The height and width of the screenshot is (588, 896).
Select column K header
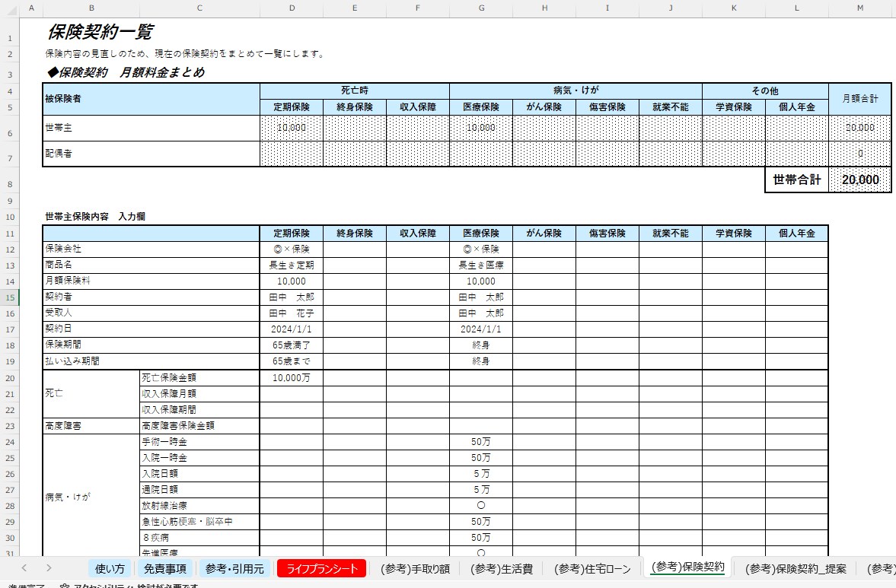coord(734,8)
